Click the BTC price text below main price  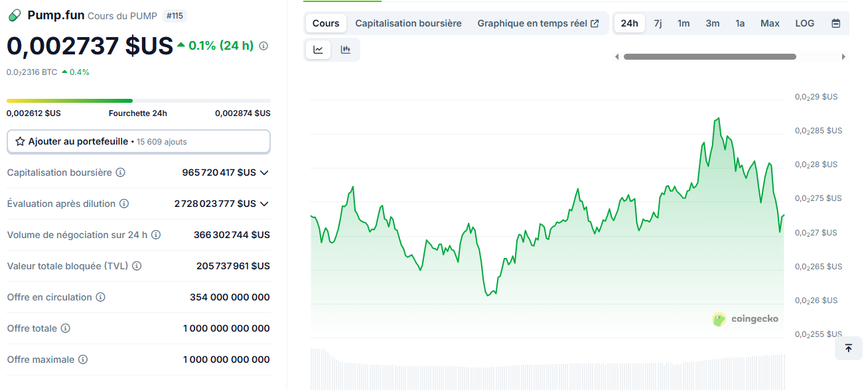(x=32, y=72)
